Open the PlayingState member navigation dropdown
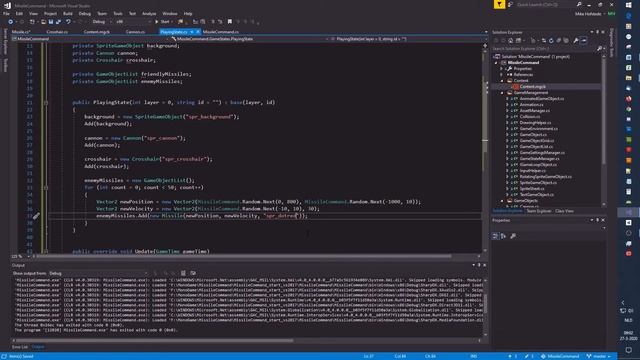640x360 pixels. coord(409,39)
